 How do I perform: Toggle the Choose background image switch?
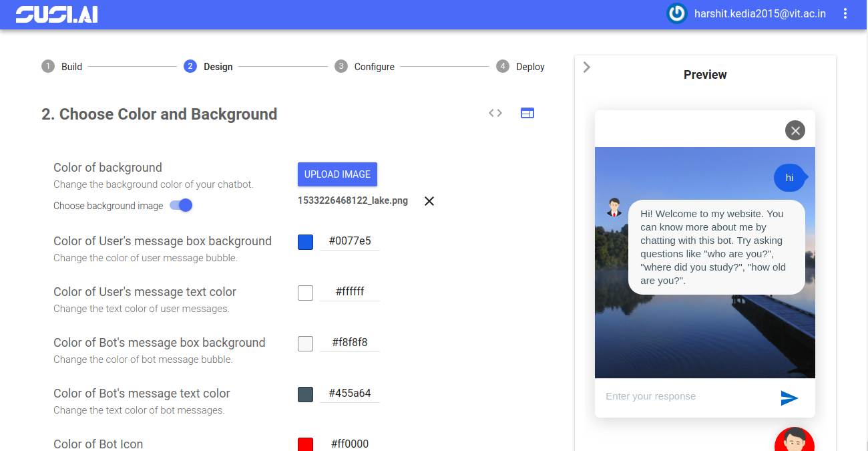(x=181, y=205)
